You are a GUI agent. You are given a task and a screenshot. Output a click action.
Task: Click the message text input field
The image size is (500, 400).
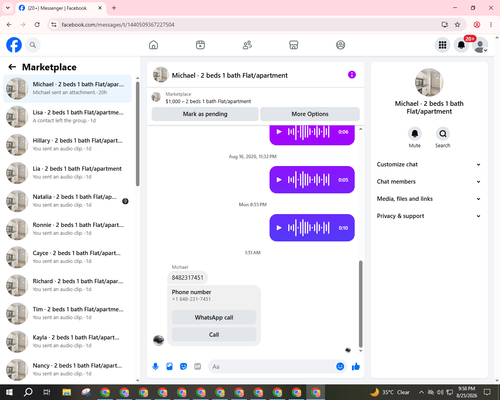tap(272, 367)
